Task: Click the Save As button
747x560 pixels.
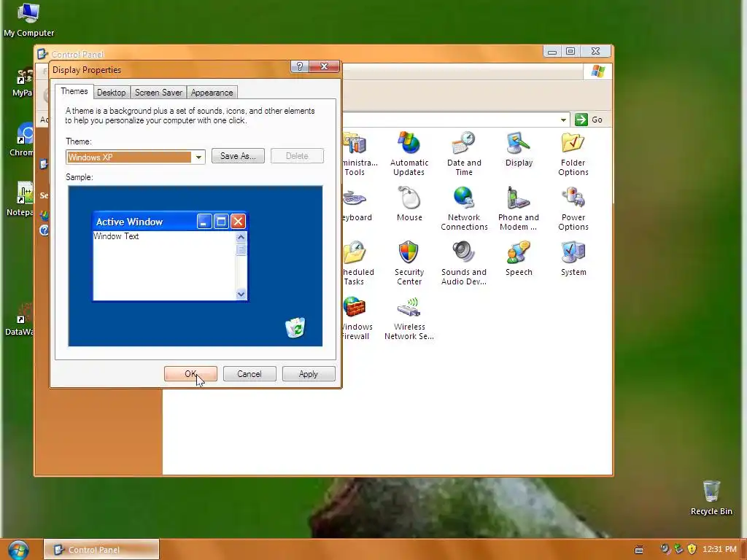Action: [238, 156]
